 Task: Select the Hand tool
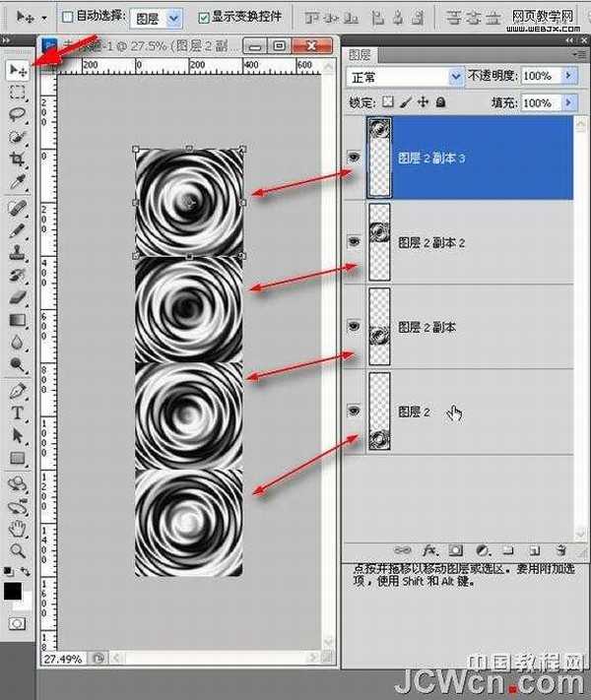pyautogui.click(x=18, y=529)
